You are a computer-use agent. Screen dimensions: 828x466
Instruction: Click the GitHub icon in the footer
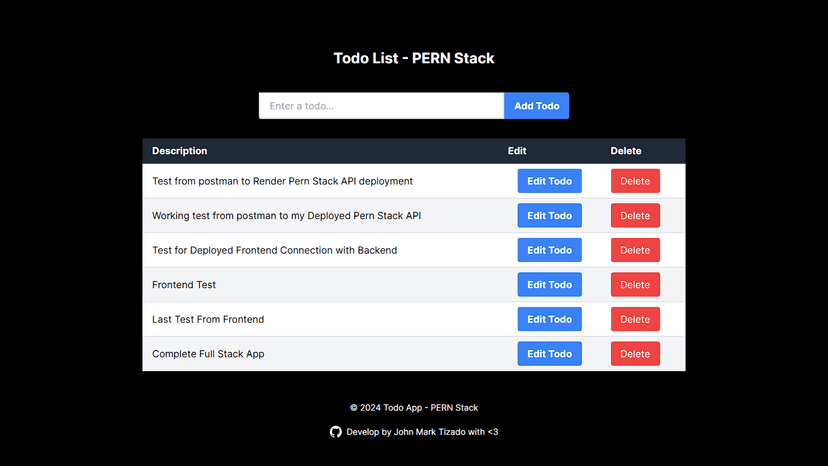(x=336, y=432)
